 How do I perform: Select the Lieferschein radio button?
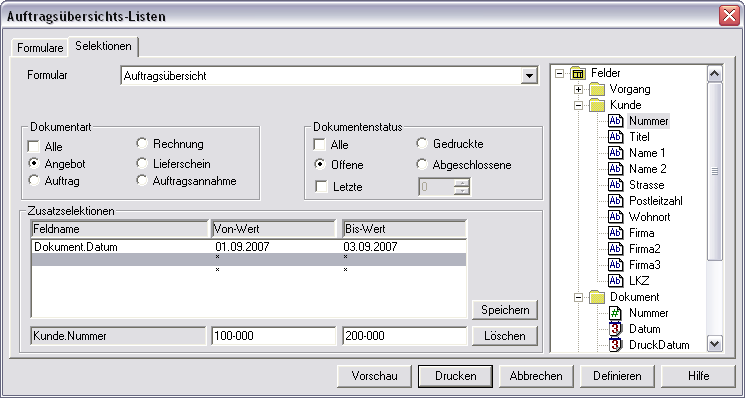tap(142, 163)
